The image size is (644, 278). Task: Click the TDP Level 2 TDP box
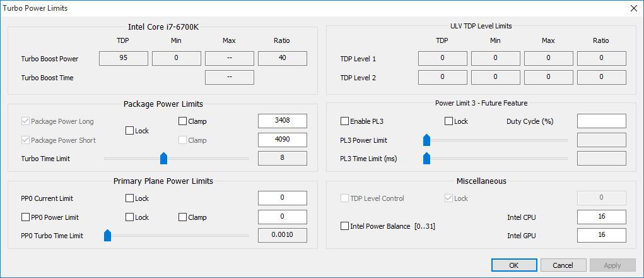[x=443, y=77]
